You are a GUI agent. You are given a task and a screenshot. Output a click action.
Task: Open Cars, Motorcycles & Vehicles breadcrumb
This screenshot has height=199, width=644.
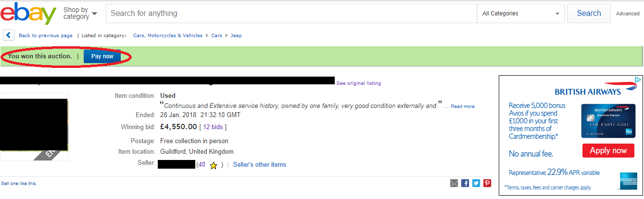(x=168, y=36)
